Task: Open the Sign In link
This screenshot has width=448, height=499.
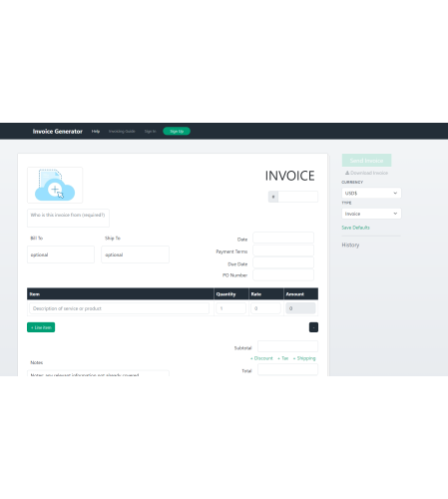Action: (150, 132)
